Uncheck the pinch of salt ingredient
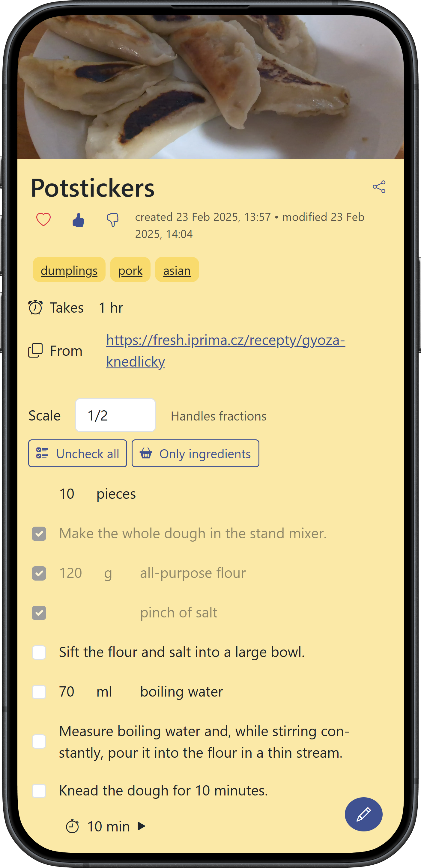Viewport: 421px width, 868px height. (x=39, y=613)
